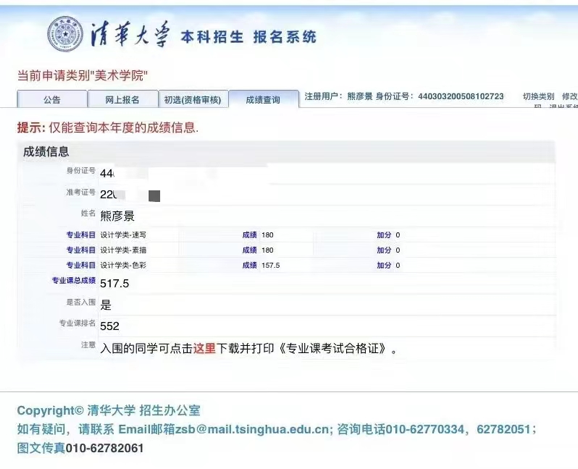
Task: Click the Copyright© 清华大学 招生办公室 line
Action: click(109, 410)
